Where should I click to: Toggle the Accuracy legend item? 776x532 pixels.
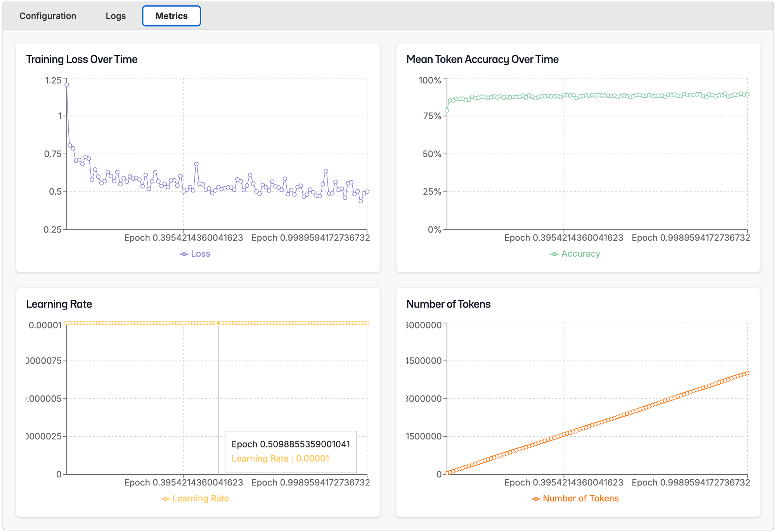click(580, 254)
